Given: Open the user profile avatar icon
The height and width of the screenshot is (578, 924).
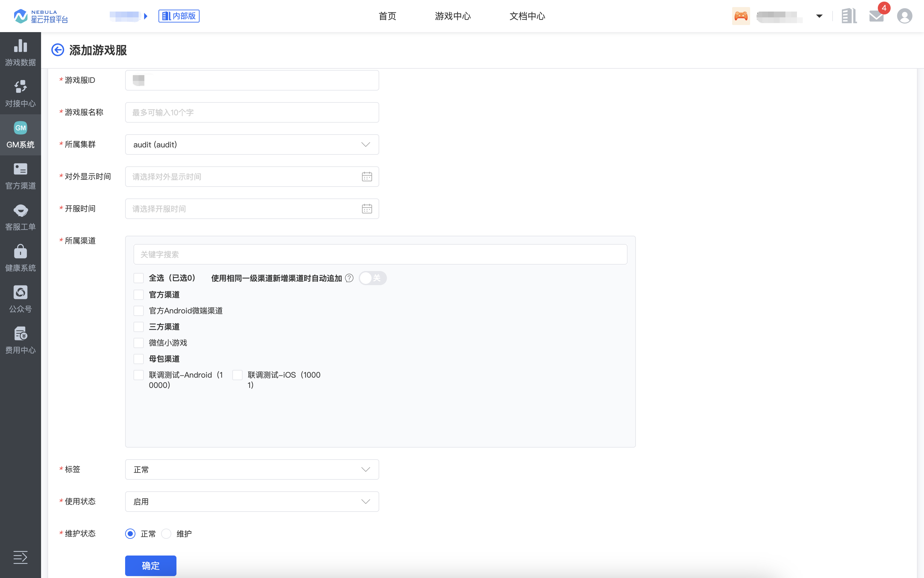Looking at the screenshot, I should click(x=904, y=16).
